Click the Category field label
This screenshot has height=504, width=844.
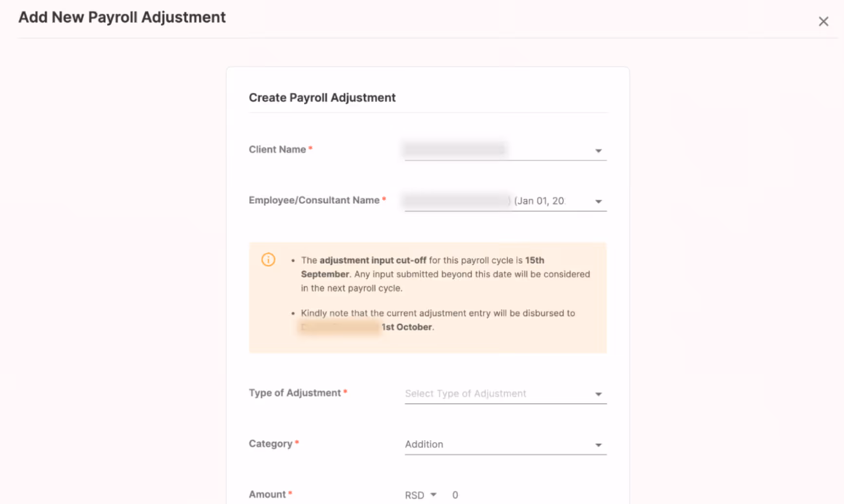[x=270, y=444]
